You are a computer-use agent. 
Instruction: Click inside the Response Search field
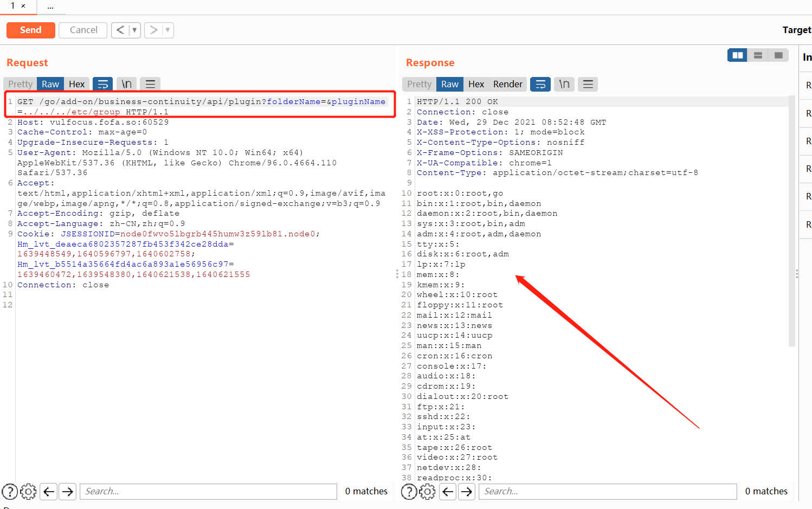607,491
